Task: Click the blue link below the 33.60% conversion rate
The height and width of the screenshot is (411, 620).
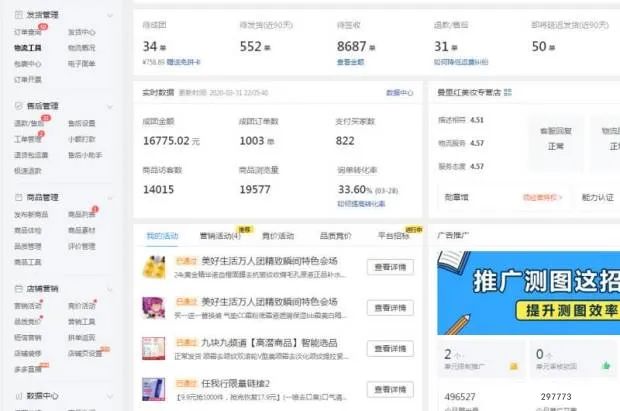Action: pyautogui.click(x=361, y=204)
